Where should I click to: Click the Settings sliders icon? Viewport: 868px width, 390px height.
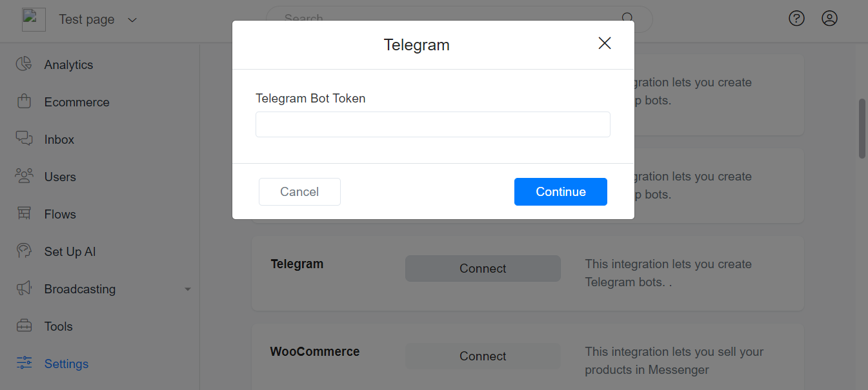pyautogui.click(x=24, y=363)
